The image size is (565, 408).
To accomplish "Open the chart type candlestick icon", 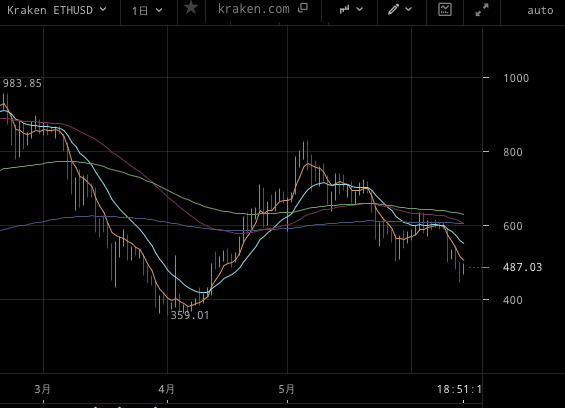I will 344,9.
